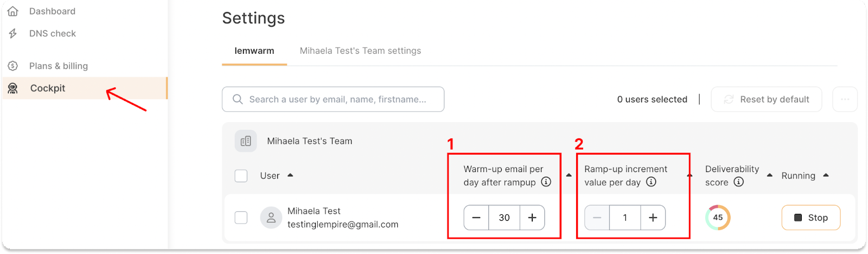Viewport: 868px width, 254px height.
Task: Sort by Running column arrow
Action: pyautogui.click(x=826, y=175)
